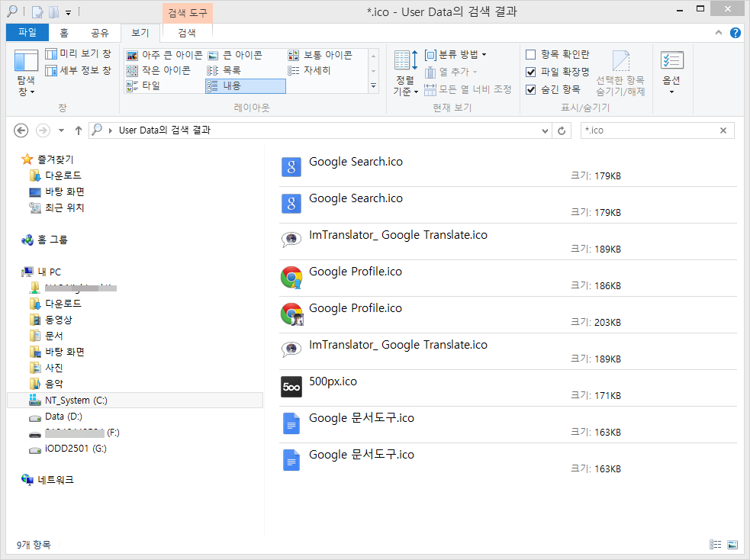Open 다운로드 under 즐겨찾기

pyautogui.click(x=55, y=175)
